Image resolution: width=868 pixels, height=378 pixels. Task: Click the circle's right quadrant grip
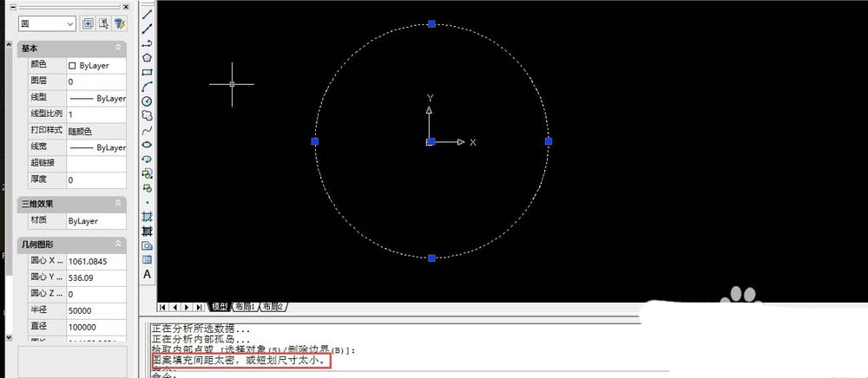pyautogui.click(x=549, y=141)
